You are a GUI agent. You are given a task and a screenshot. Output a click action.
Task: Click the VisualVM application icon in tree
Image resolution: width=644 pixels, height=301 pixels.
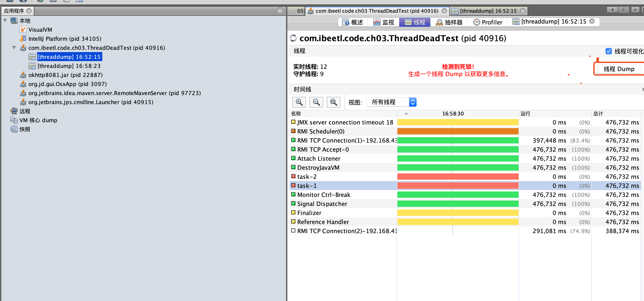click(x=23, y=30)
